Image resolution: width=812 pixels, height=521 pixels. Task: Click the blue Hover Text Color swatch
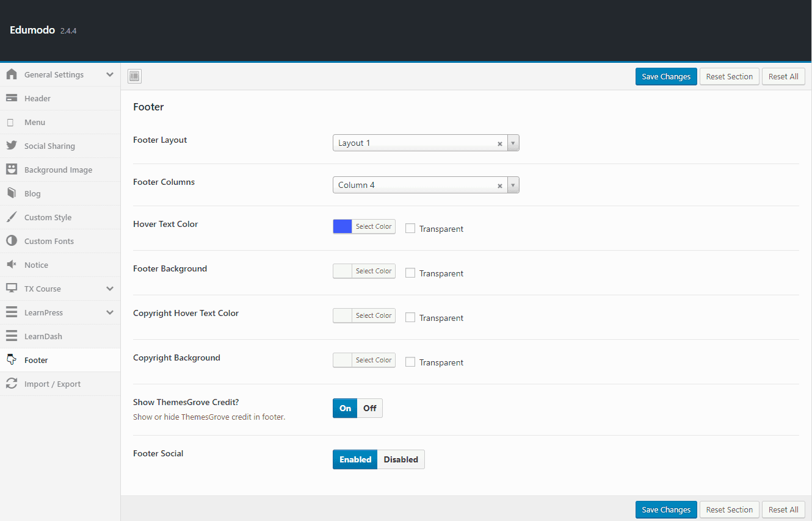click(x=343, y=226)
